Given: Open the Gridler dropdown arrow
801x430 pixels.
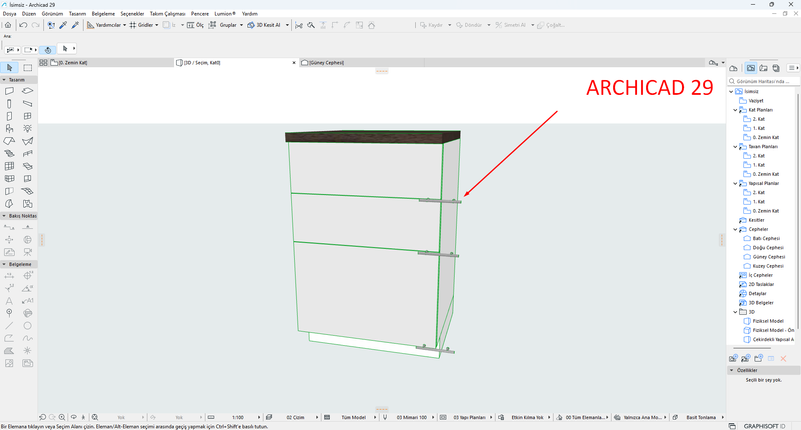Looking at the screenshot, I should [156, 25].
